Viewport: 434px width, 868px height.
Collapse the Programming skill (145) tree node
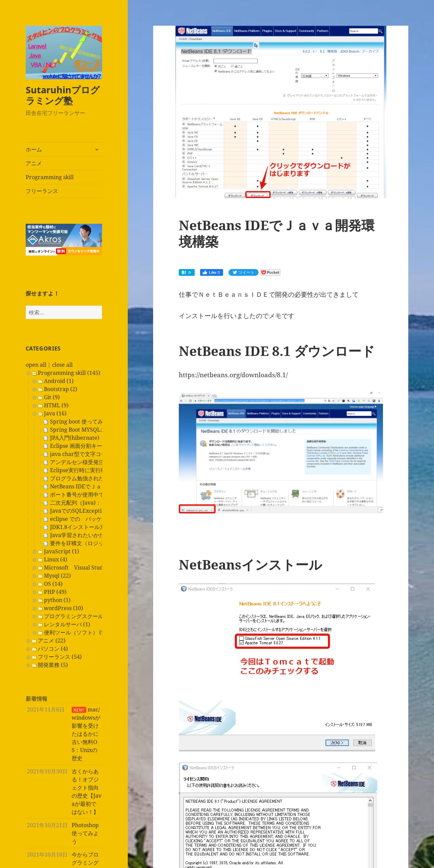[28, 373]
